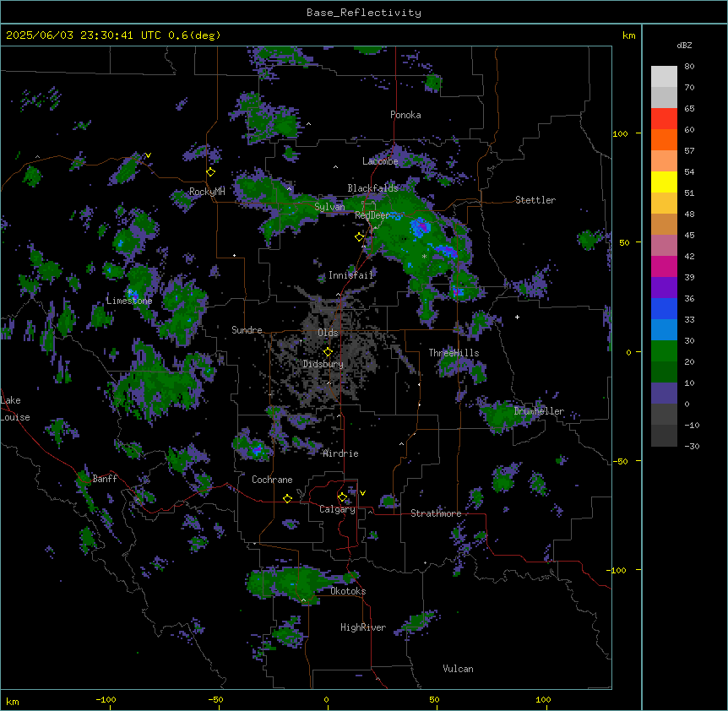Screen dimensions: 728x711
Task: Click the Airdrie label
Action: (340, 453)
